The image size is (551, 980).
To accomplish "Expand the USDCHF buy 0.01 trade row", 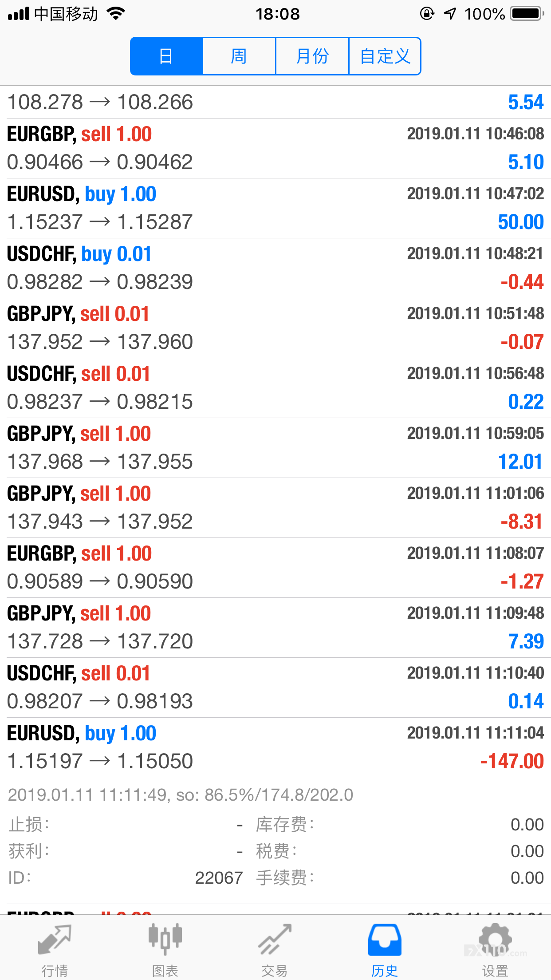I will pyautogui.click(x=275, y=268).
